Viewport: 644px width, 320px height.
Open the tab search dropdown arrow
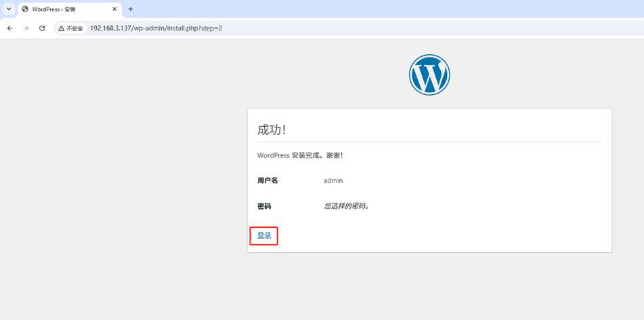point(9,9)
